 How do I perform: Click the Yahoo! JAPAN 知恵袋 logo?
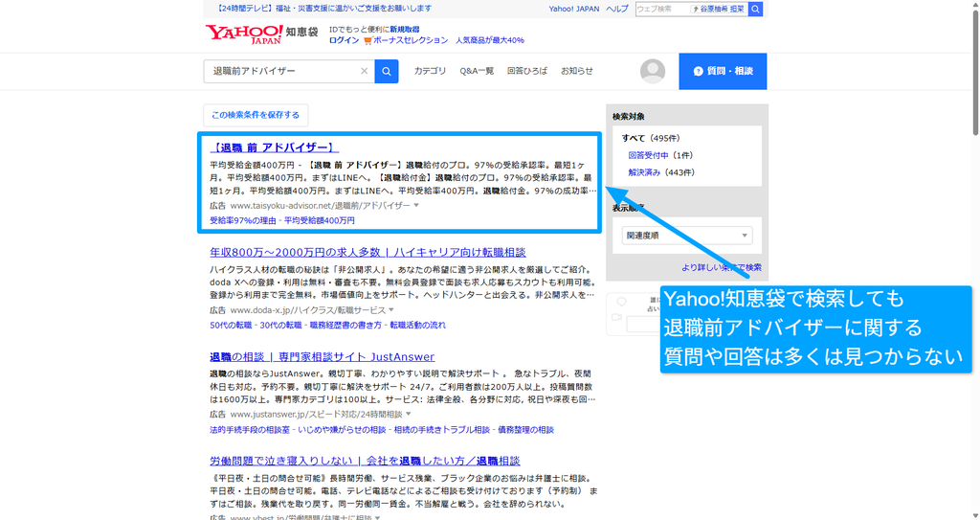click(261, 34)
